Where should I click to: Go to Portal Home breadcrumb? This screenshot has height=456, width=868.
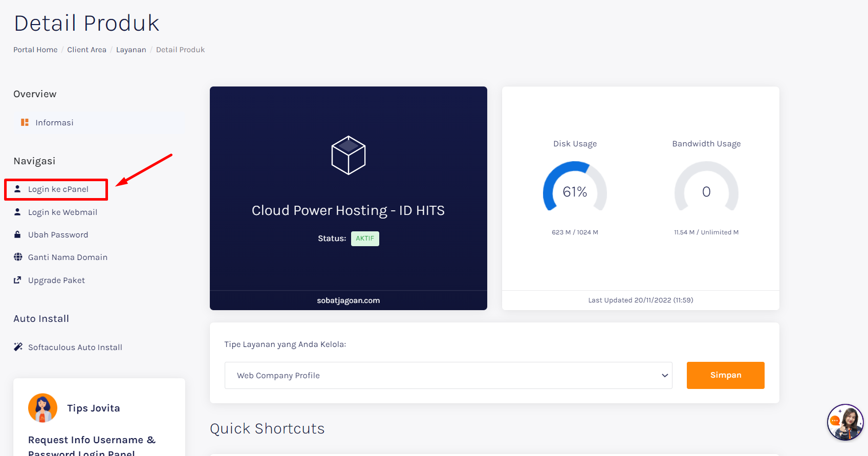pyautogui.click(x=35, y=50)
